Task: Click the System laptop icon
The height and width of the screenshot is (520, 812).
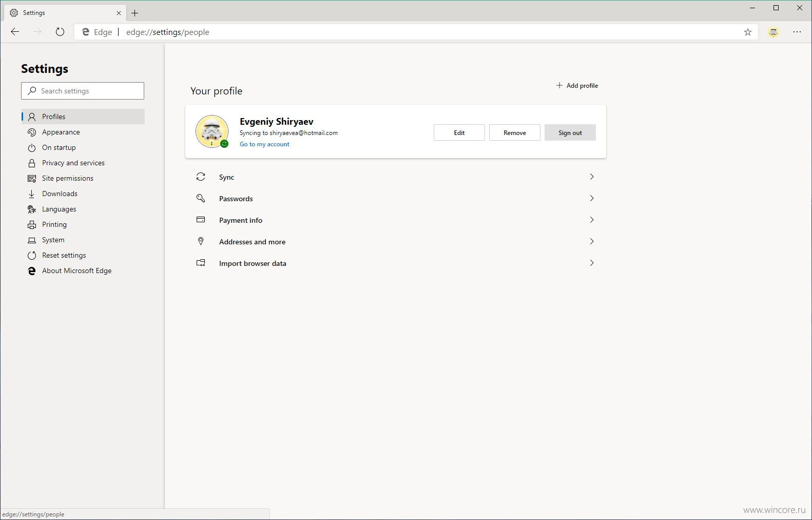Action: (32, 240)
